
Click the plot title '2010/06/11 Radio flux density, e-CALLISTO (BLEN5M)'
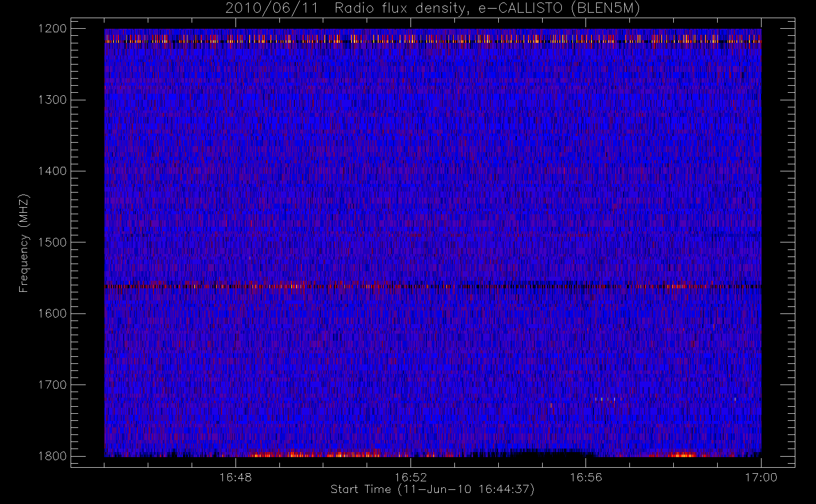click(432, 9)
